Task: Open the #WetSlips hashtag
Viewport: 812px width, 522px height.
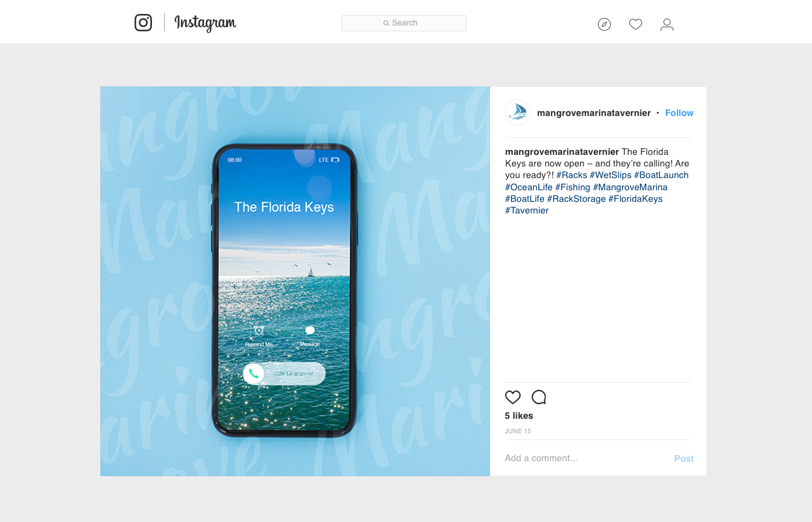Action: [611, 175]
